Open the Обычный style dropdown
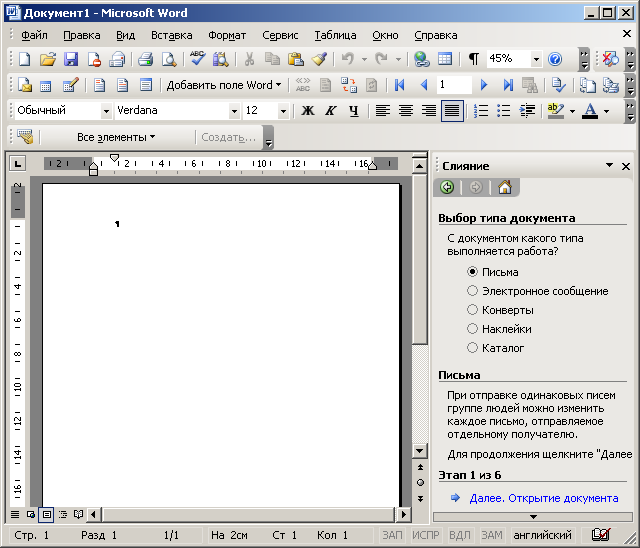This screenshot has height=548, width=640. tap(106, 111)
